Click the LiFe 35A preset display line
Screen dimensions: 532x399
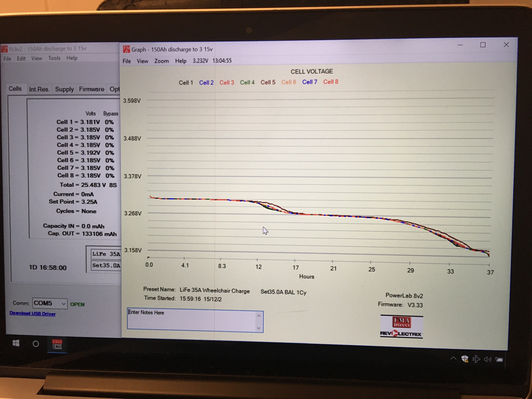[106, 254]
